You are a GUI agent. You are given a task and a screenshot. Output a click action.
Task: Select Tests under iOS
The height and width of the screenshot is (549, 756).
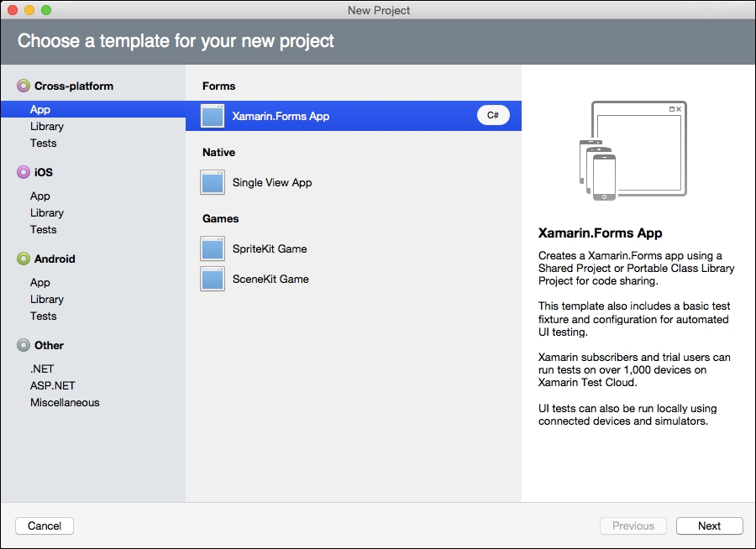pos(44,229)
